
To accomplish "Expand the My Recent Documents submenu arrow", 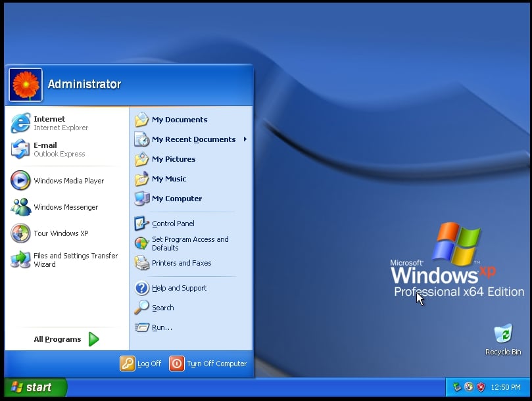I will [245, 139].
